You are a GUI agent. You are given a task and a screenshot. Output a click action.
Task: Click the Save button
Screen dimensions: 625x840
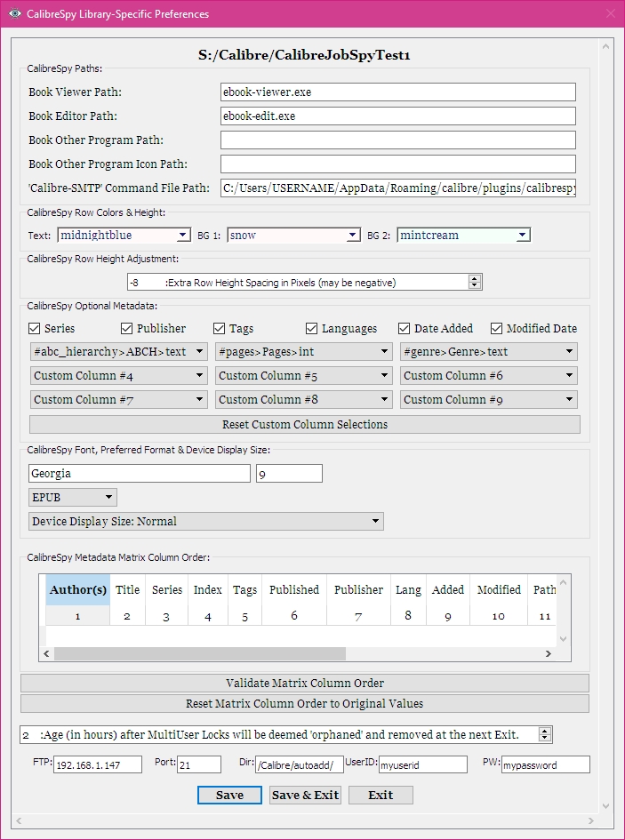click(x=229, y=795)
